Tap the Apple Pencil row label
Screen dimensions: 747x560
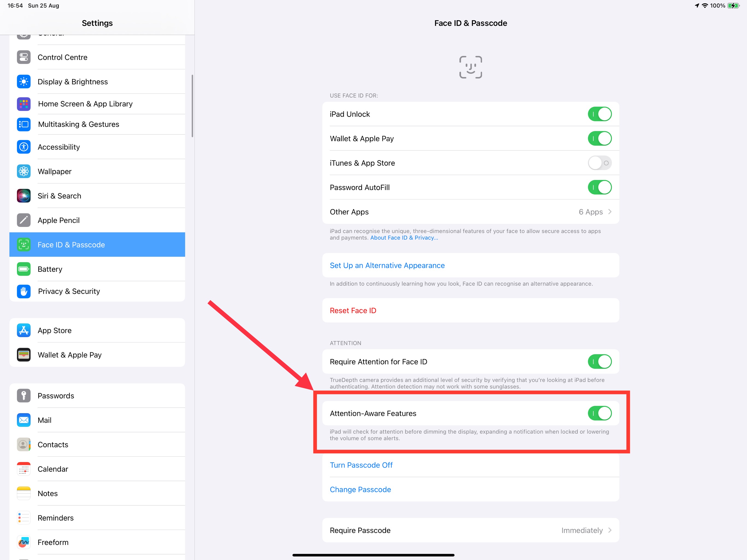click(59, 220)
